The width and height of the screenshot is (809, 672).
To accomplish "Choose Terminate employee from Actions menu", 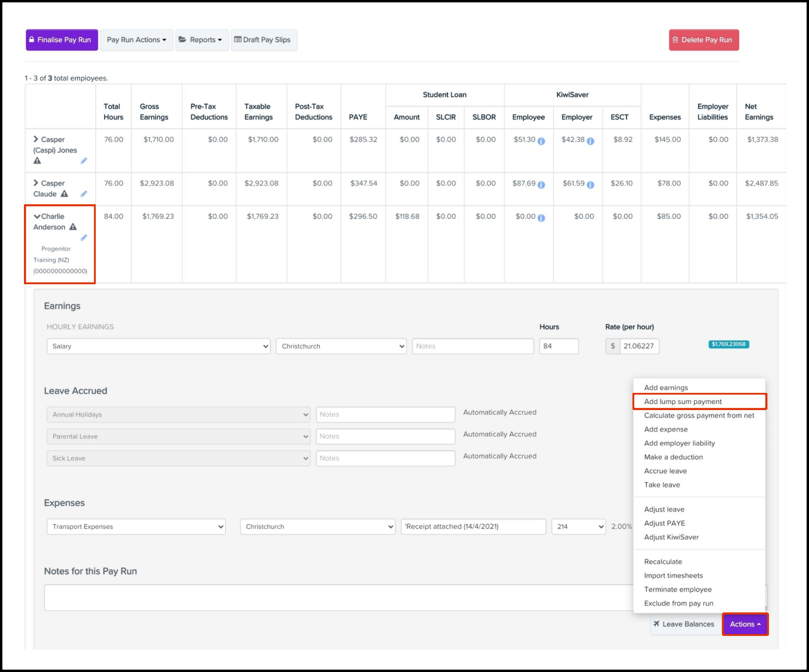I will click(x=678, y=589).
